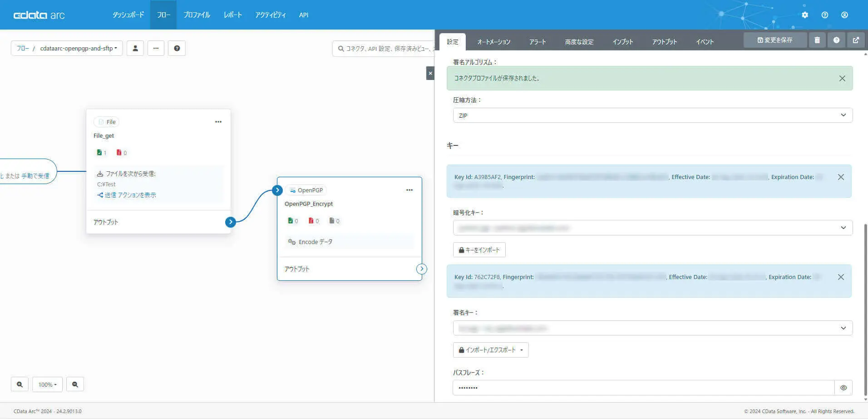Close the 762C72F8 key info box
This screenshot has width=868, height=419.
click(841, 277)
